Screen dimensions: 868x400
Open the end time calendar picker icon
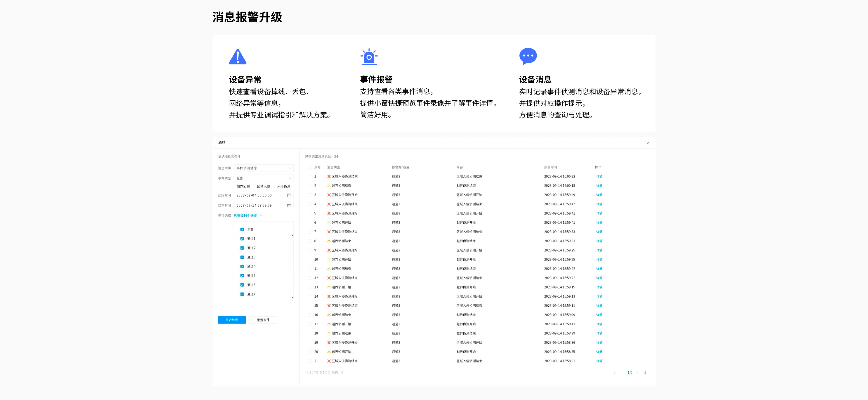click(x=289, y=206)
